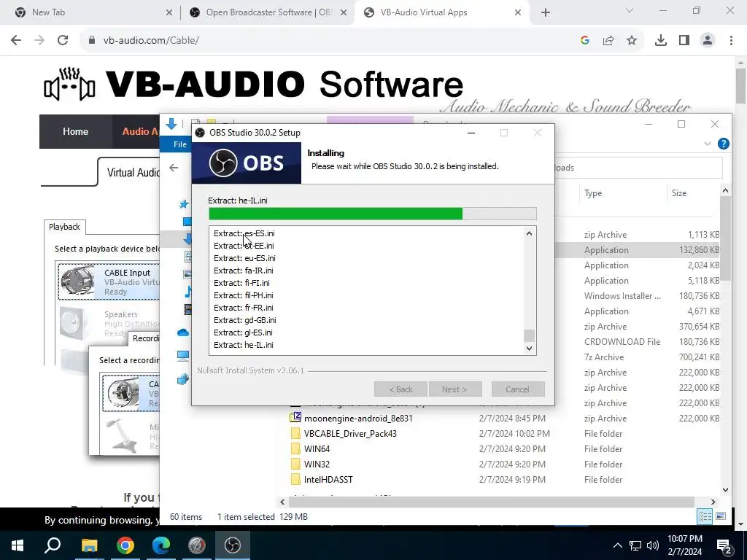Open Chrome three-dot menu

pos(731,41)
